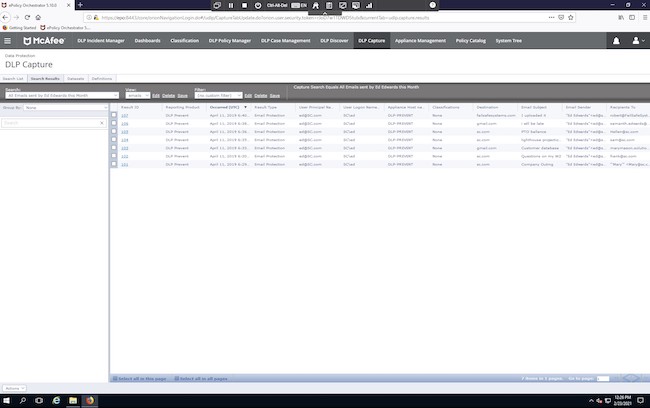Open result ID 107 link

point(124,115)
